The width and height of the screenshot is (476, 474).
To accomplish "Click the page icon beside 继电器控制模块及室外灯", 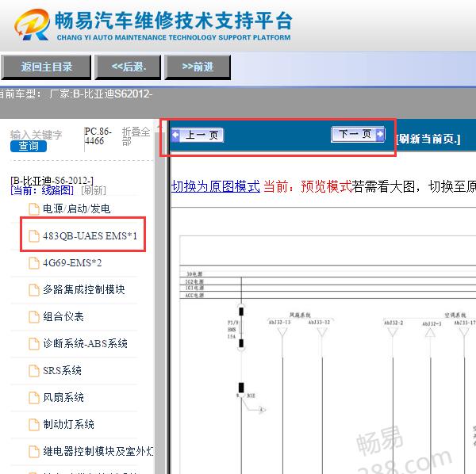I will (x=33, y=452).
